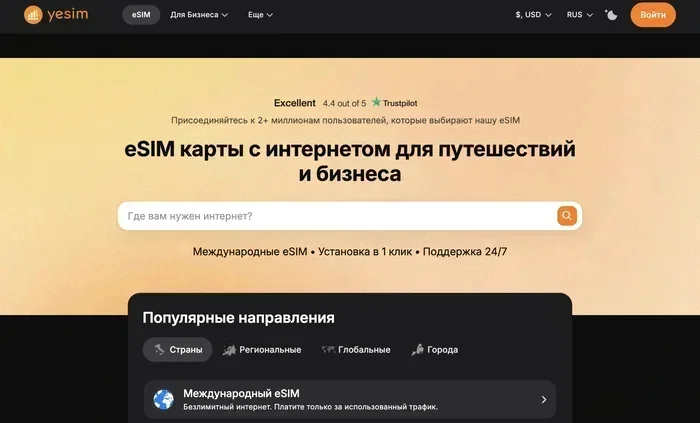Toggle dark mode moon icon
The width and height of the screenshot is (700, 423).
(611, 15)
